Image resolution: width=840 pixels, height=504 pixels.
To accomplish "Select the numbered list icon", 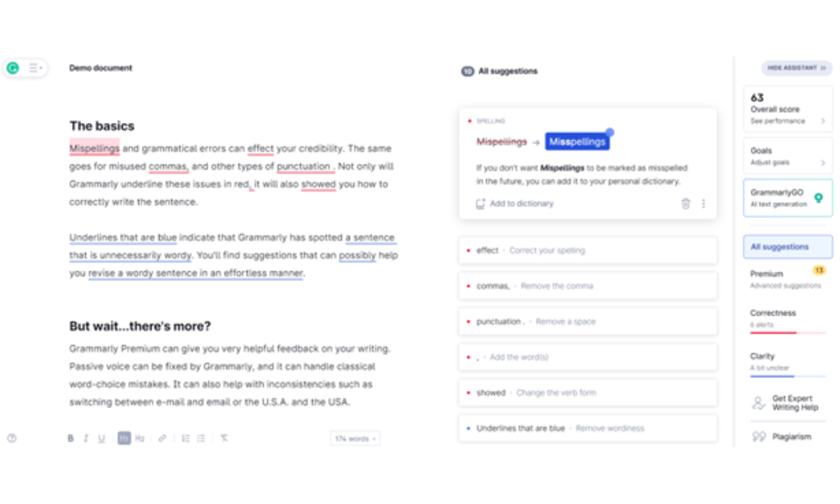I will tap(187, 438).
